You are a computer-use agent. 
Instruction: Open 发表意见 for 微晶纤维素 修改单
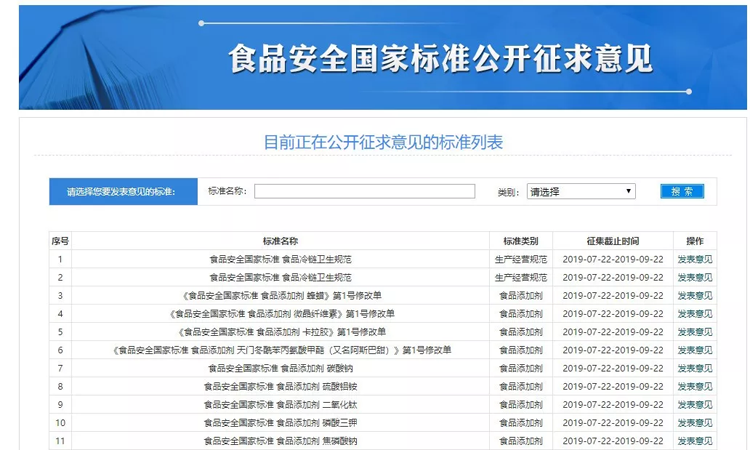695,313
